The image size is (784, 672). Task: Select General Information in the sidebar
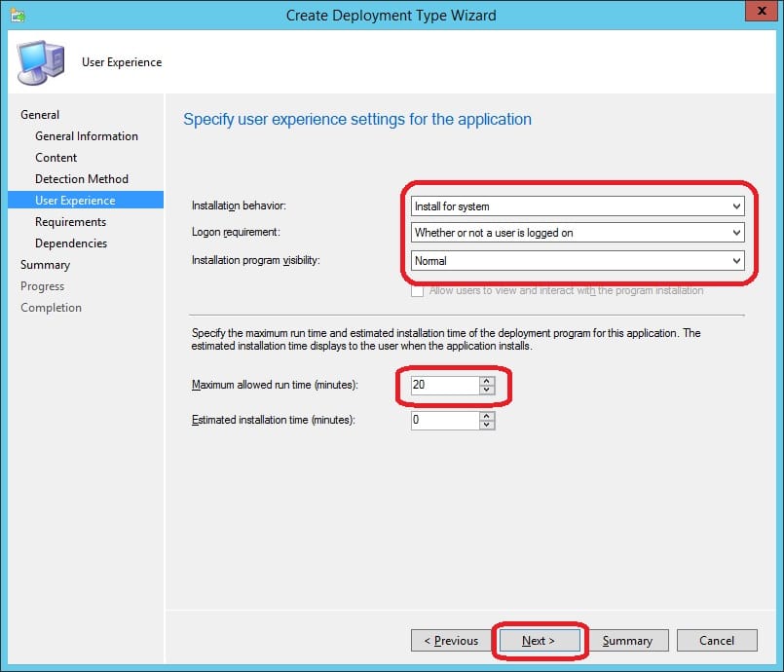[x=87, y=136]
